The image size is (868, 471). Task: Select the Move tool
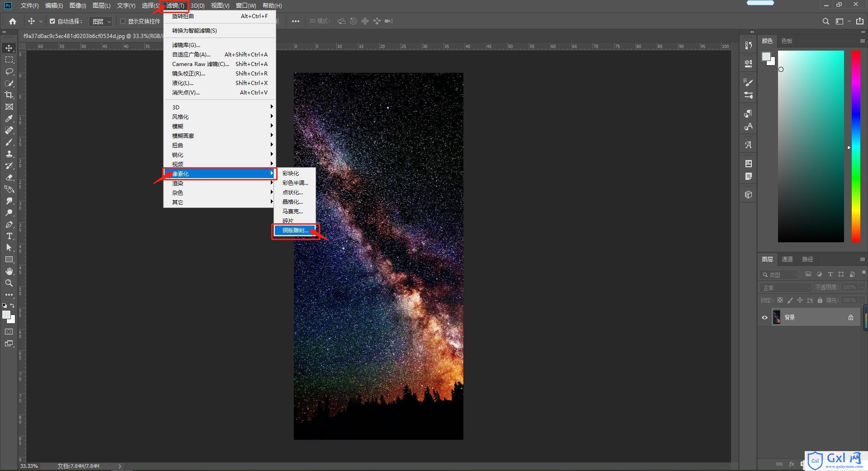click(9, 48)
